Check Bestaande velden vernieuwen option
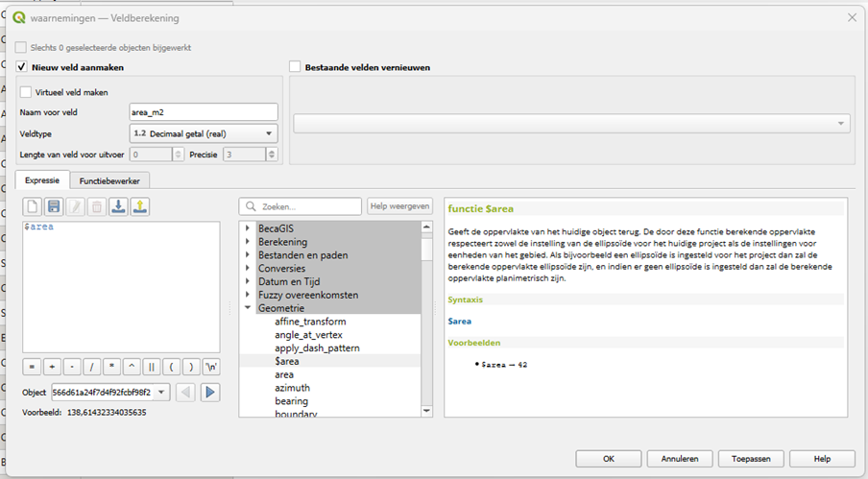This screenshot has width=868, height=479. click(296, 67)
